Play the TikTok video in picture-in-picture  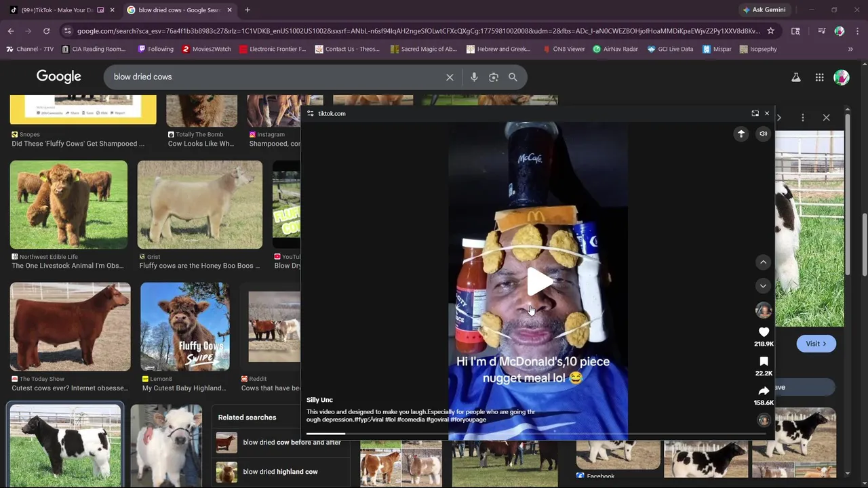[x=540, y=282]
